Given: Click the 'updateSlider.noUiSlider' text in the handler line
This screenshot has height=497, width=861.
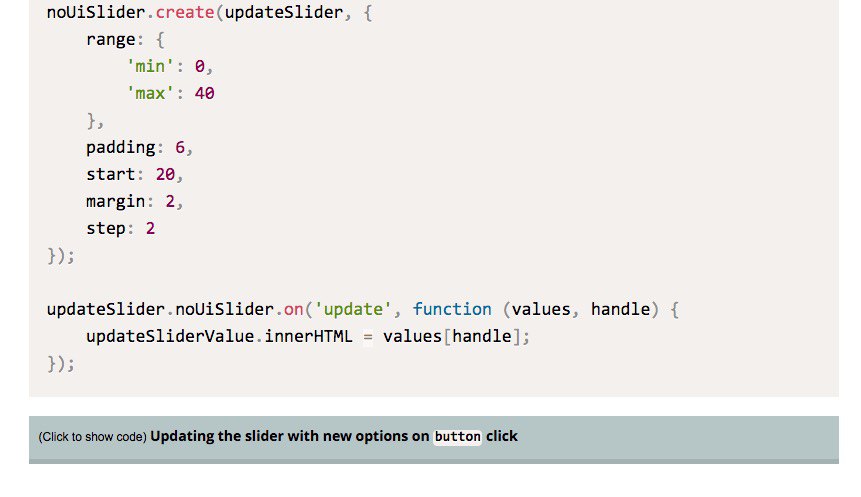Looking at the screenshot, I should [x=160, y=309].
